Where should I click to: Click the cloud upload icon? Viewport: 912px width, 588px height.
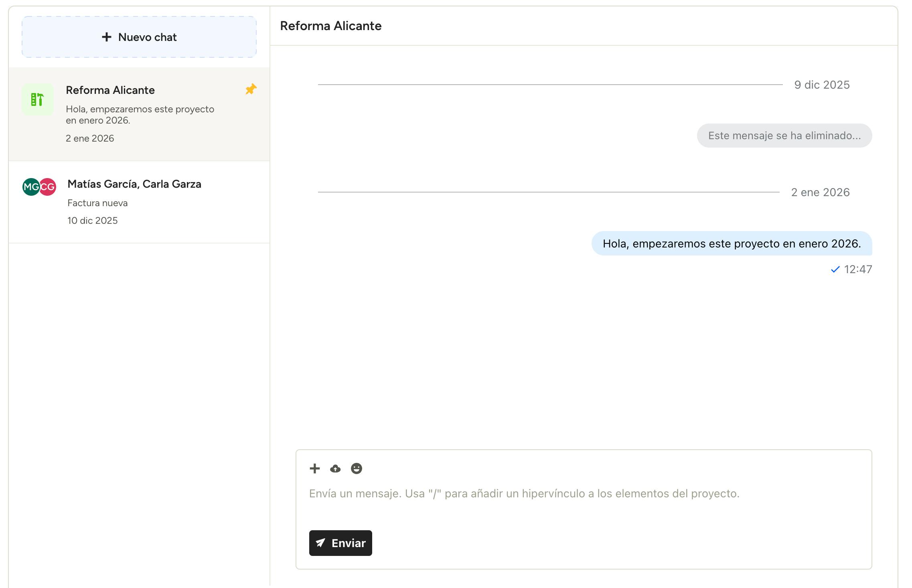coord(335,468)
